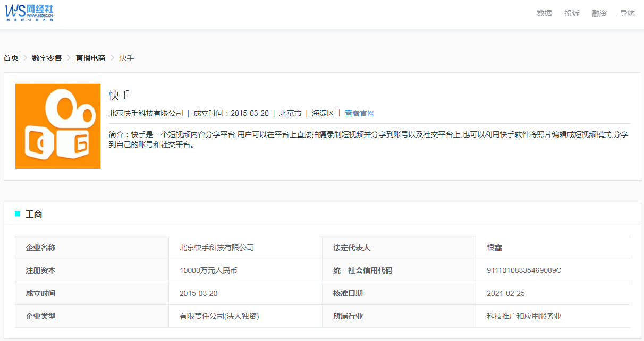Viewport: 644px width, 341px height.
Task: Click the 2021-02-25 approval date
Action: pos(506,293)
